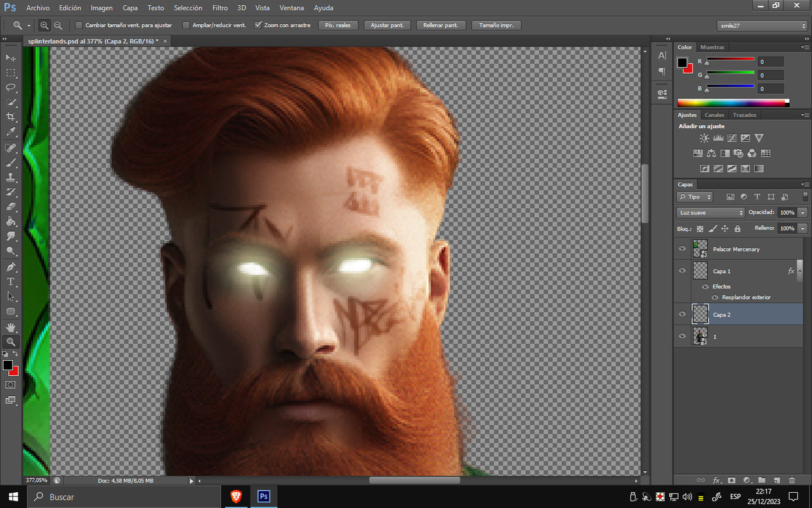Open the Archivo menu

(x=37, y=8)
